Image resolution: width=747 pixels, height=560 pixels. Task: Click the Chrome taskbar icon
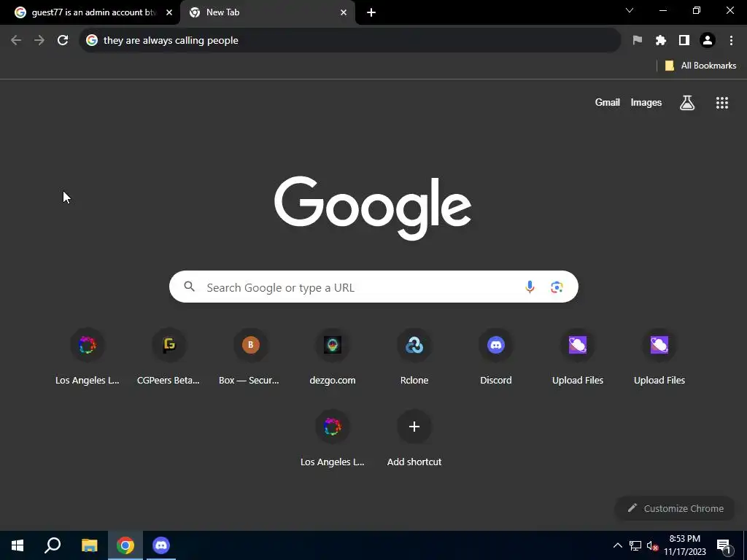tap(125, 545)
